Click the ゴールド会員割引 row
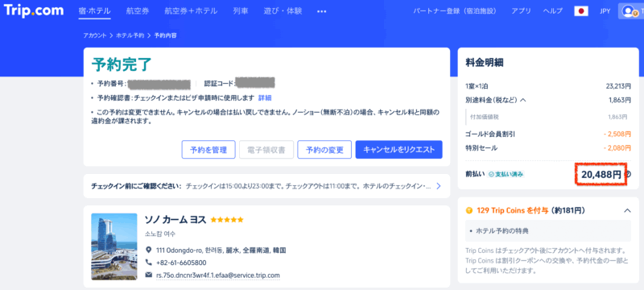The height and width of the screenshot is (290, 644). 548,134
